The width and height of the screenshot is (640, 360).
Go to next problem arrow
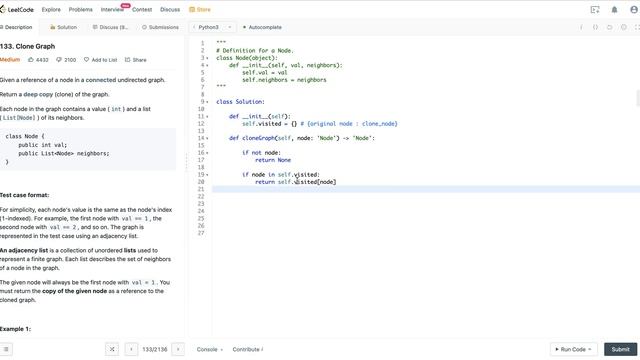click(x=178, y=349)
